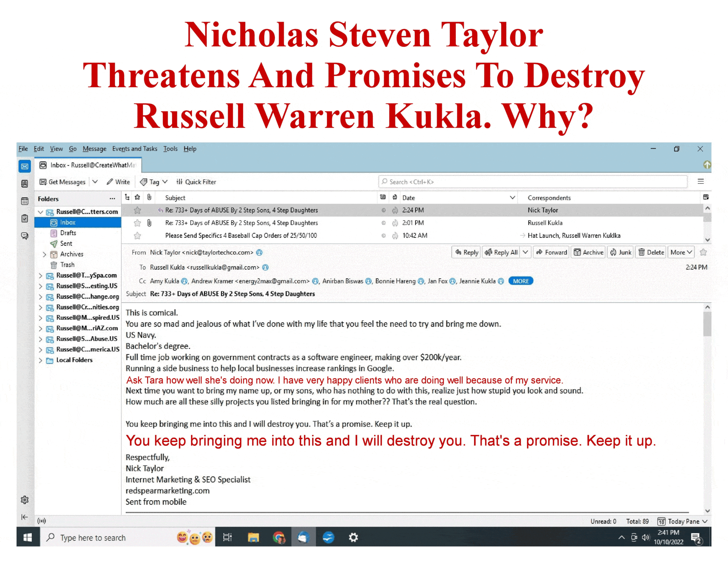728x563 pixels.
Task: Open the Address Book sidebar icon
Action: tap(25, 184)
